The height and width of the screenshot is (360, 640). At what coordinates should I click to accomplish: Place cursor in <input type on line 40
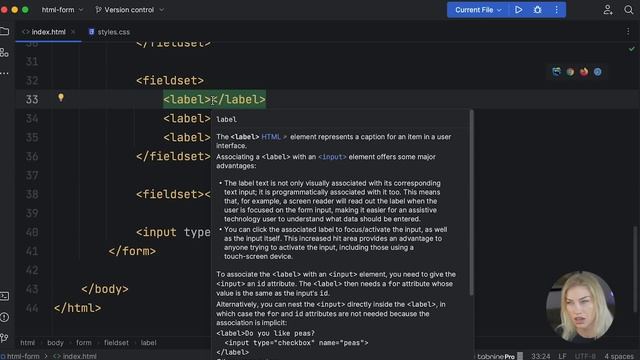pos(173,232)
